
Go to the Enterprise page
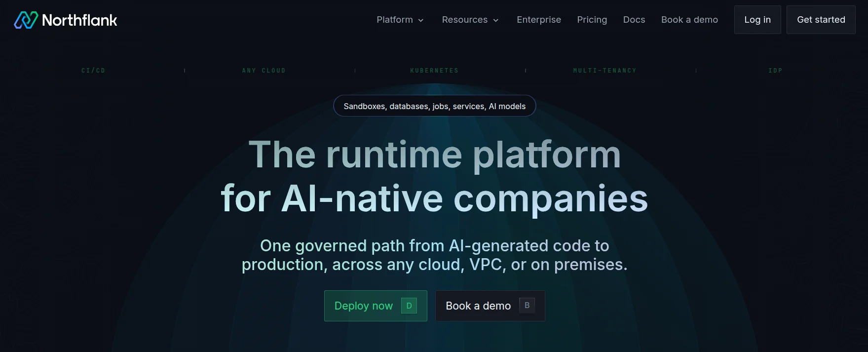(539, 20)
